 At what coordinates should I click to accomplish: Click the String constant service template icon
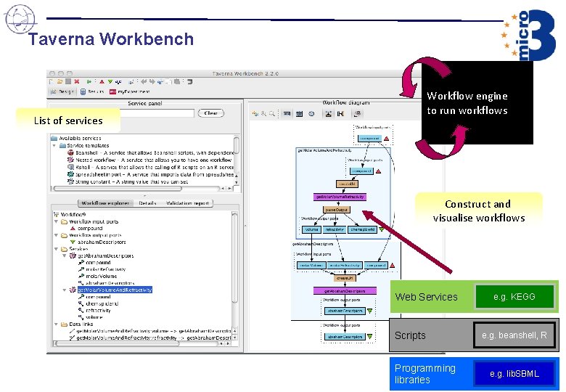pos(71,181)
